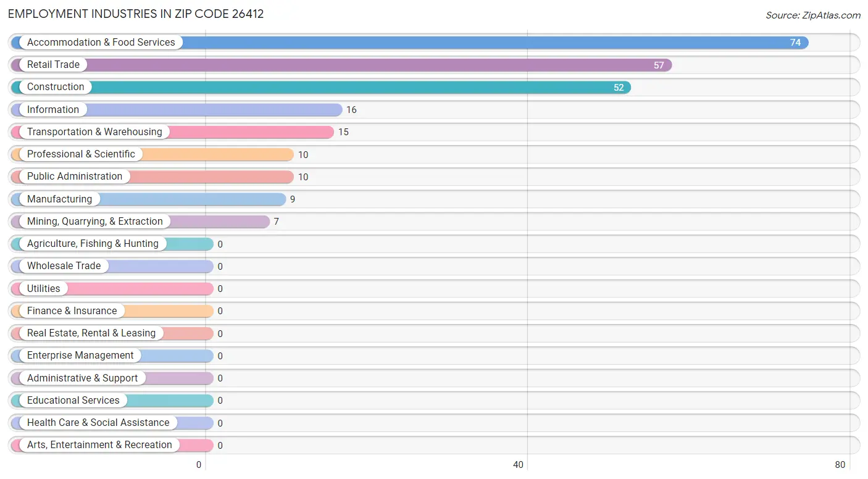Click the value 16 beside Information
868x479 pixels.
pyautogui.click(x=351, y=110)
